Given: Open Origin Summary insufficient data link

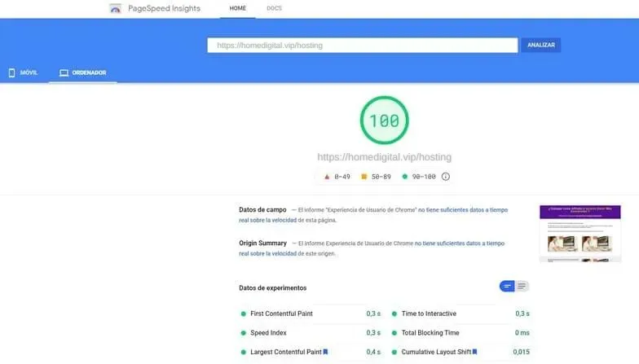Looking at the screenshot, I should (x=460, y=243).
